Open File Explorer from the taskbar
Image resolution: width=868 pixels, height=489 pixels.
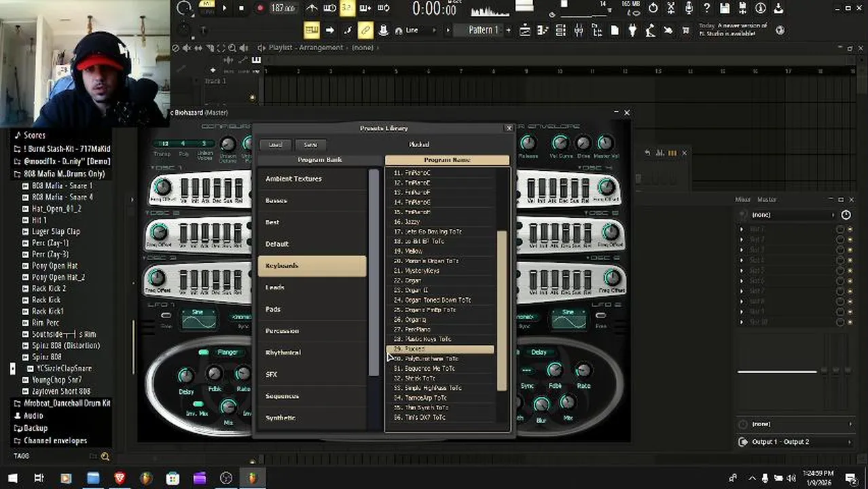(x=92, y=478)
